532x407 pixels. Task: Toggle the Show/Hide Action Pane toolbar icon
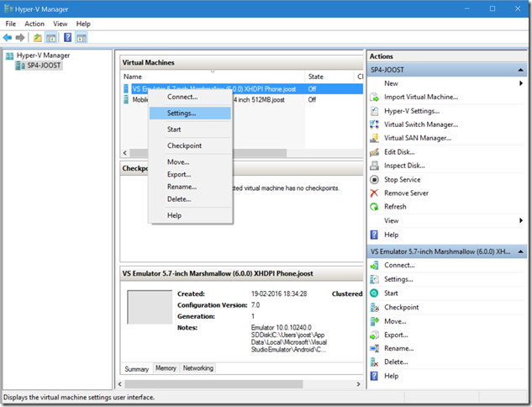[x=81, y=38]
